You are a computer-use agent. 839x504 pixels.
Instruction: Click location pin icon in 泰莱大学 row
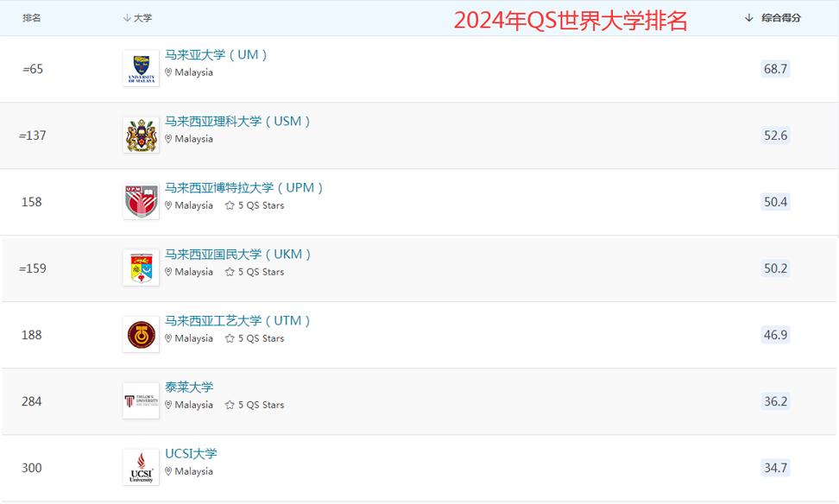pos(168,405)
